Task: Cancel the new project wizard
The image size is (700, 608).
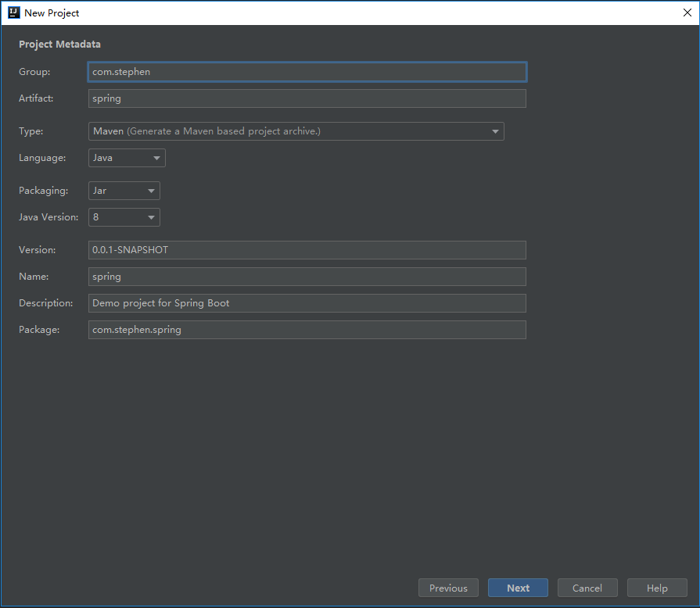Action: click(x=587, y=588)
